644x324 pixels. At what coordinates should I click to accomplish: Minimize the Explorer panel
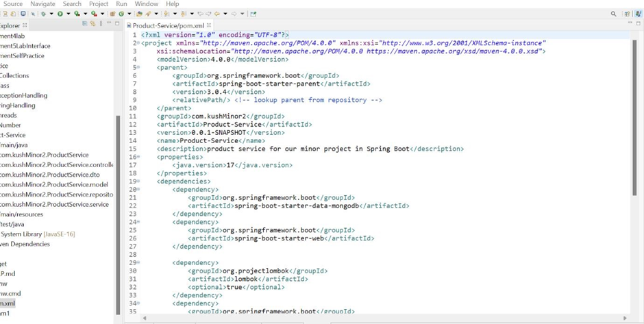(109, 24)
